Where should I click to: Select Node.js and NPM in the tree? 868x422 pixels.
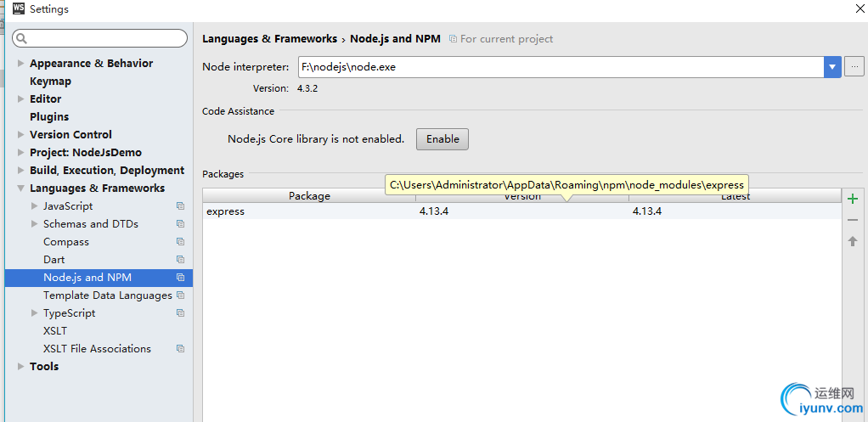(x=99, y=278)
